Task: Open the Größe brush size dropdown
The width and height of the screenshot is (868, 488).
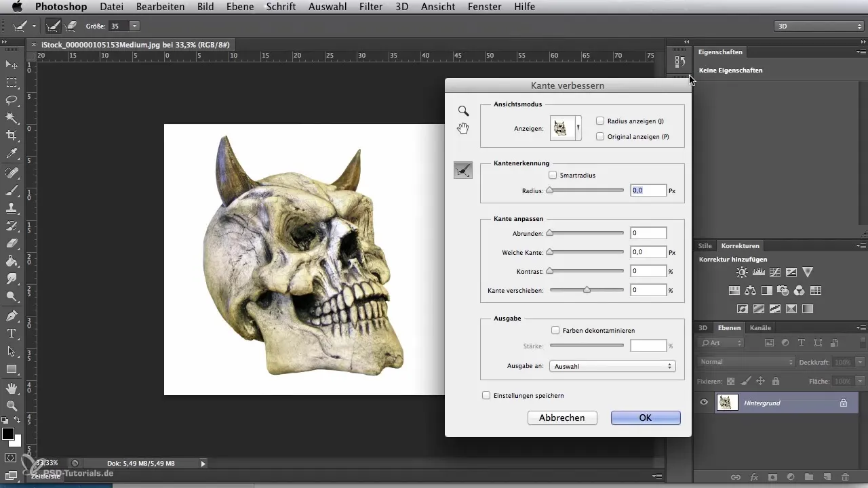Action: click(134, 26)
